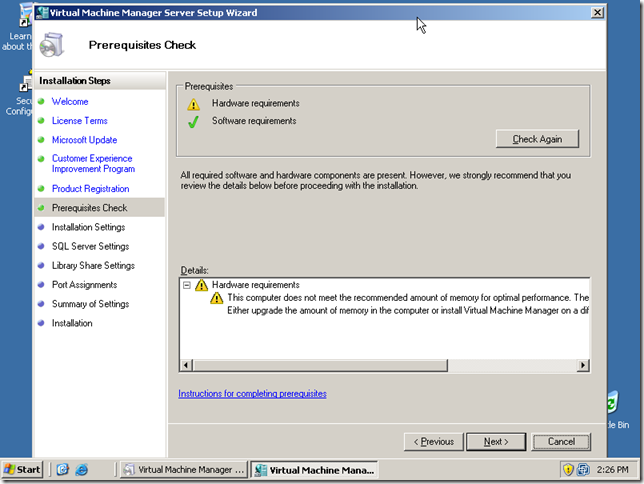This screenshot has width=644, height=484.
Task: Click the green bullet next to Welcome
Action: pos(41,101)
